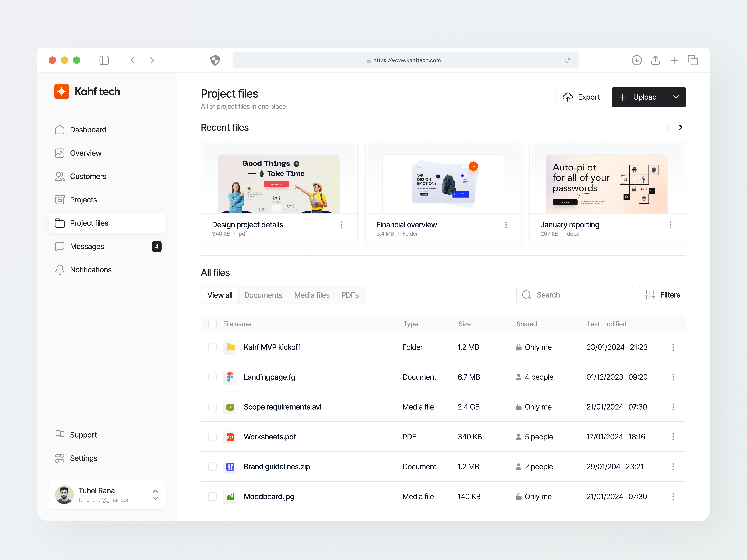This screenshot has height=560, width=747.
Task: Open Notifications in the sidebar
Action: 107,270
